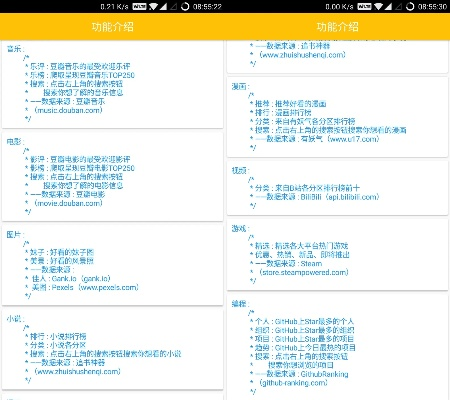Tap the VoLTE badge next to 0.00 K/s
Image resolution: width=450 pixels, height=400 pixels.
[364, 7]
